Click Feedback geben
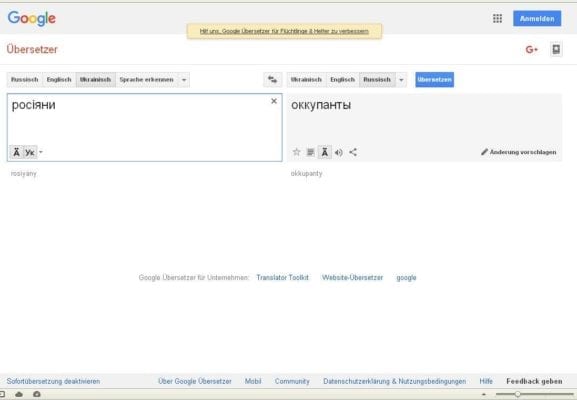The height and width of the screenshot is (400, 577). click(534, 381)
